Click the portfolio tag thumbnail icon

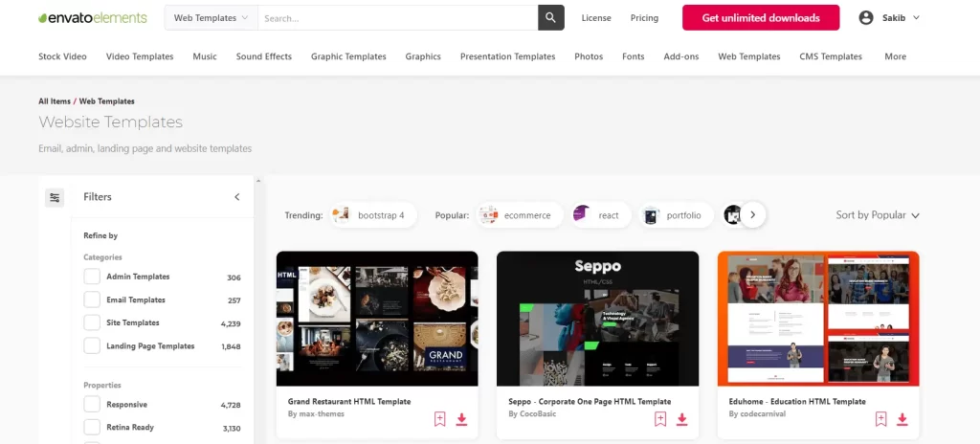point(651,215)
